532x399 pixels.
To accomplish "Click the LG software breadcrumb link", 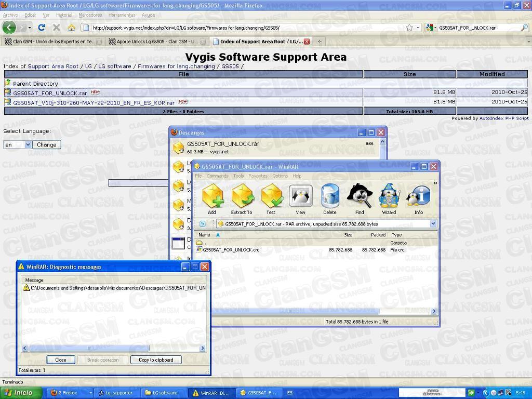I will tap(115, 66).
